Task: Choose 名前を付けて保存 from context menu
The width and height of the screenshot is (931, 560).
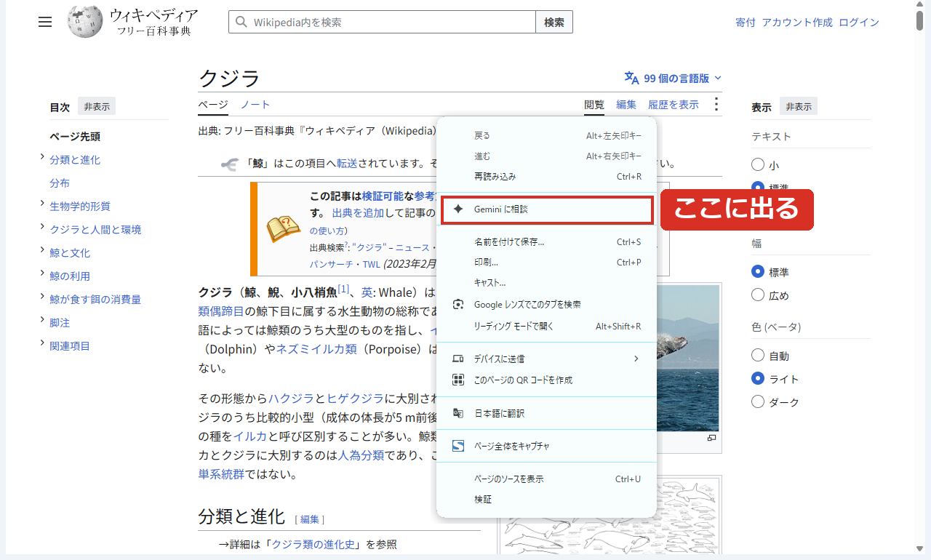Action: coord(547,242)
